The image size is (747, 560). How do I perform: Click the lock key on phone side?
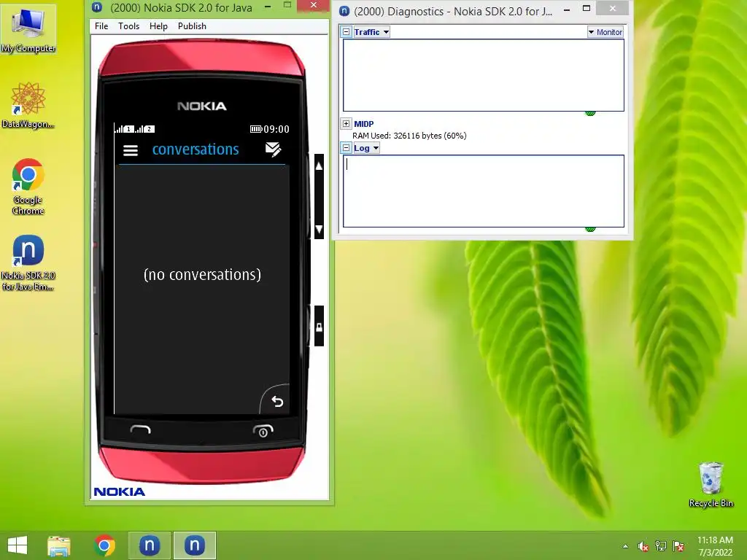(x=320, y=327)
